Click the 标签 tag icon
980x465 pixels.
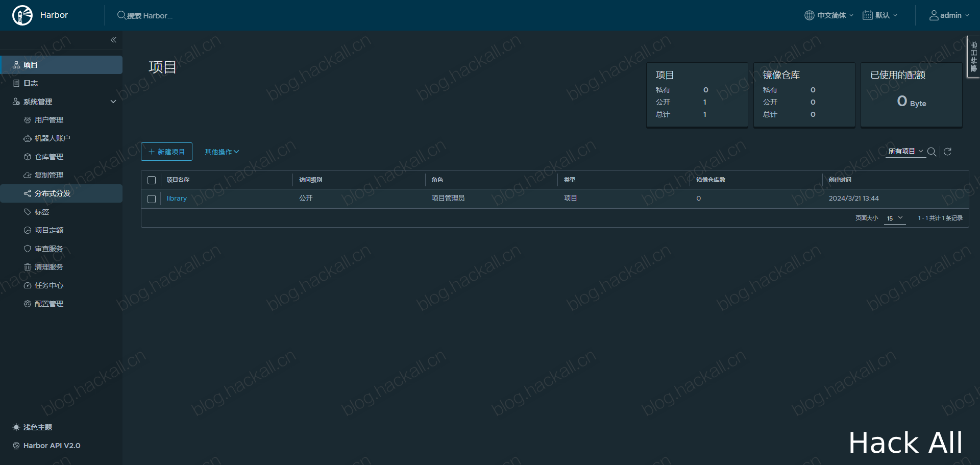coord(28,212)
